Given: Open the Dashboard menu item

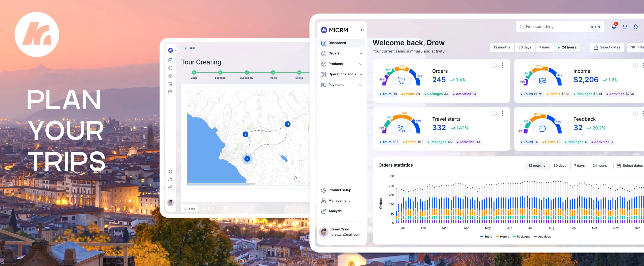Looking at the screenshot, I should click(337, 43).
